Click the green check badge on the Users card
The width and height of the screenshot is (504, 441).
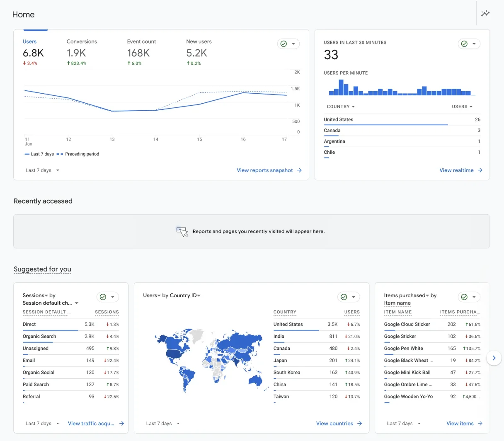283,44
